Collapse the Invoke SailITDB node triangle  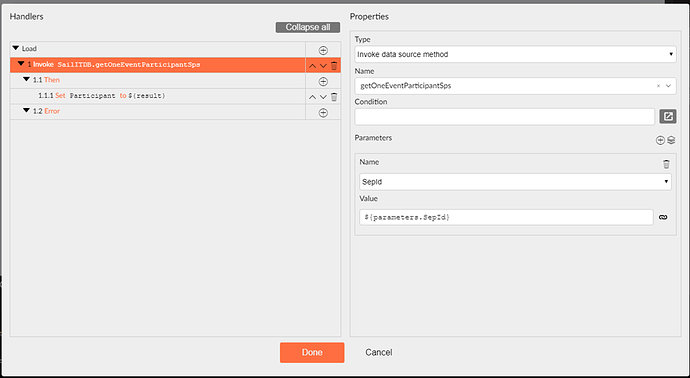21,64
